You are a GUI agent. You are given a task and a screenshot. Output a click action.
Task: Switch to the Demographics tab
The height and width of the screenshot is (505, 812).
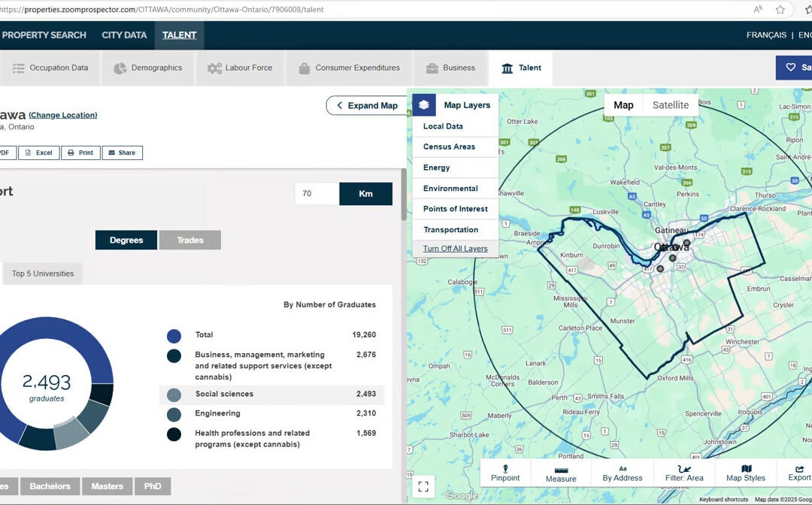pos(147,68)
